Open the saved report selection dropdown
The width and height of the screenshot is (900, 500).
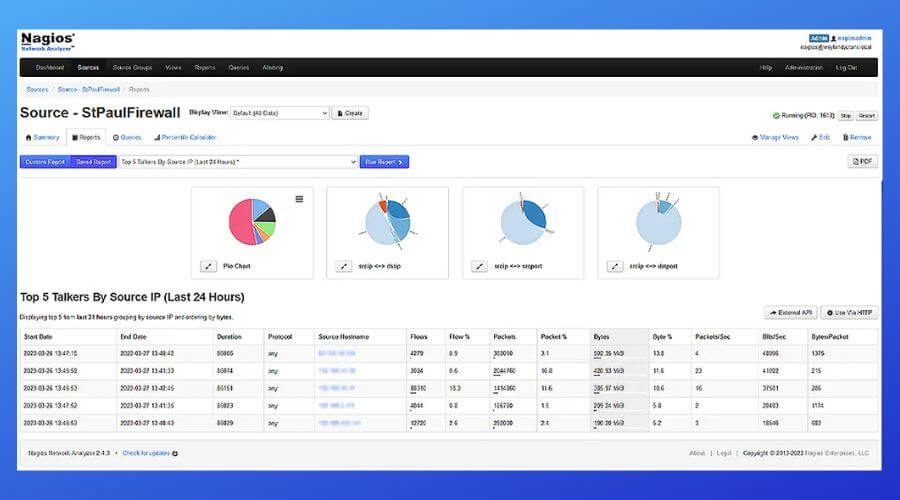[238, 162]
